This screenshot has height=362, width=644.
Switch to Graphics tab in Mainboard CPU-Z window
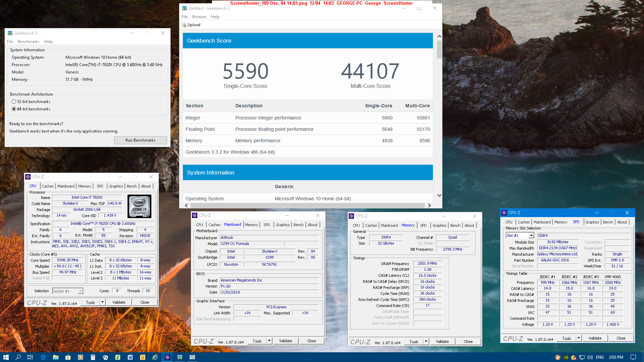[283, 225]
